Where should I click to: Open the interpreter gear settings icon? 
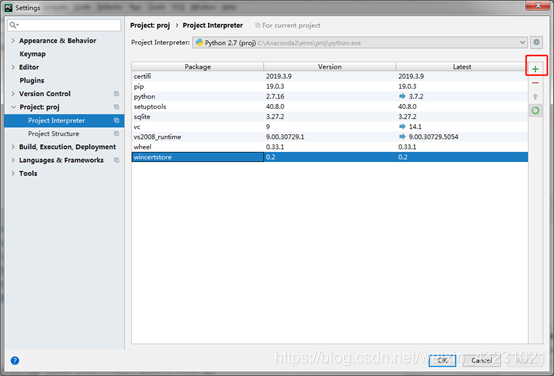point(536,42)
